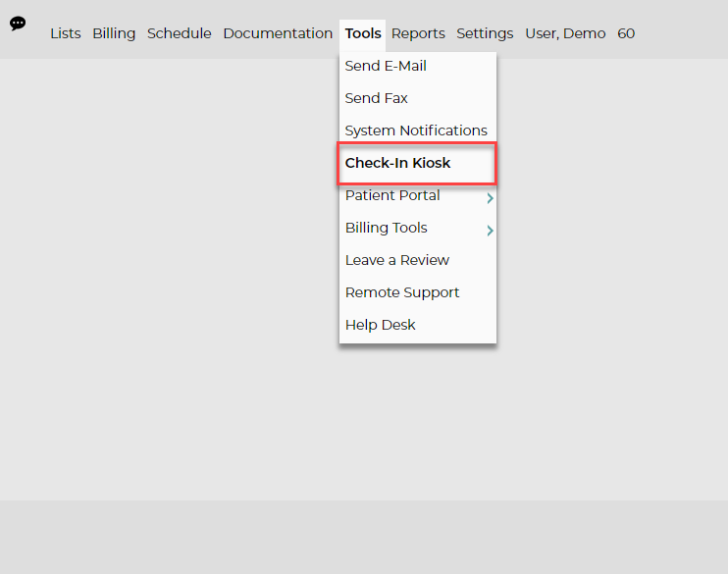This screenshot has height=574, width=728.
Task: Open Help Desk
Action: pos(417,325)
